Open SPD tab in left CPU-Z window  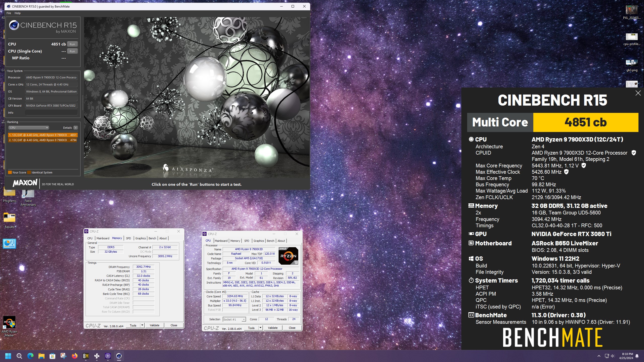[x=128, y=238]
